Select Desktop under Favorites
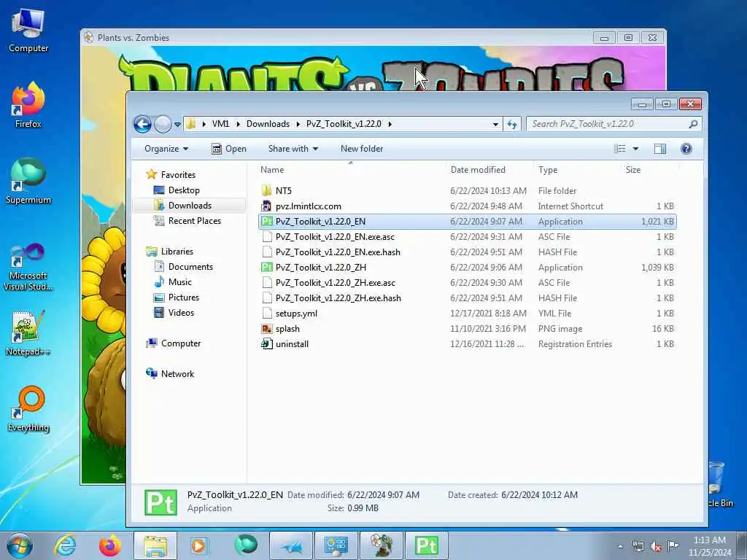The width and height of the screenshot is (747, 560). pyautogui.click(x=183, y=190)
